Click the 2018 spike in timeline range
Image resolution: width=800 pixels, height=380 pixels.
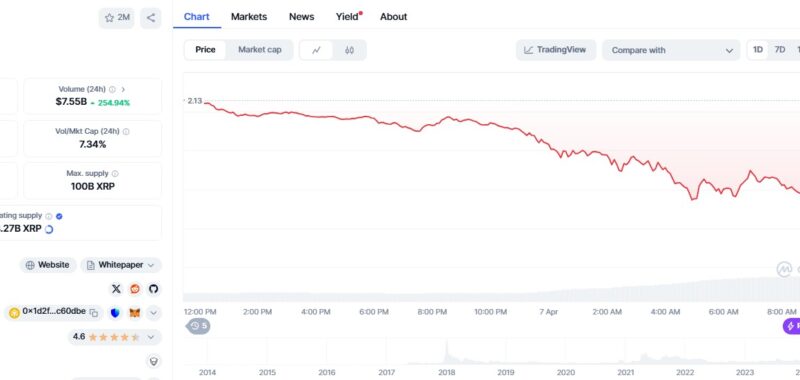[x=447, y=352]
